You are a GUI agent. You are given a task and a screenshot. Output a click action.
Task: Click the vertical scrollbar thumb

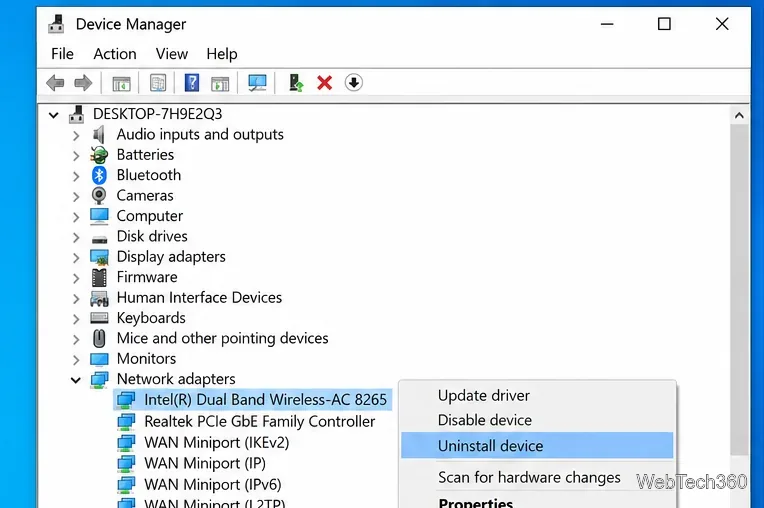pos(739,290)
